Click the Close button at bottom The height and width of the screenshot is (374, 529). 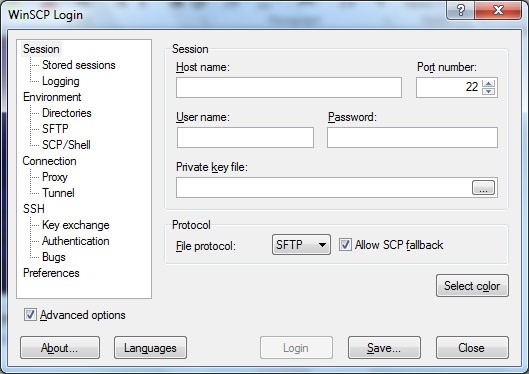click(x=472, y=347)
